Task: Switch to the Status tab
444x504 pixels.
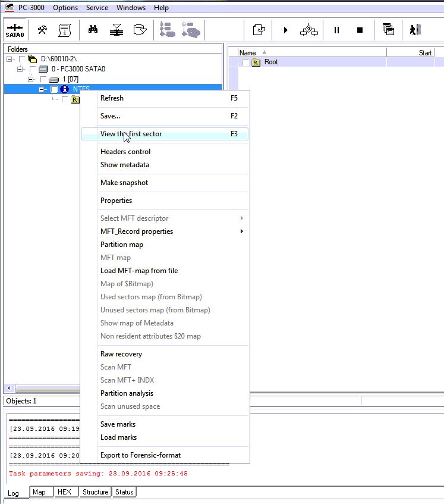Action: (124, 492)
